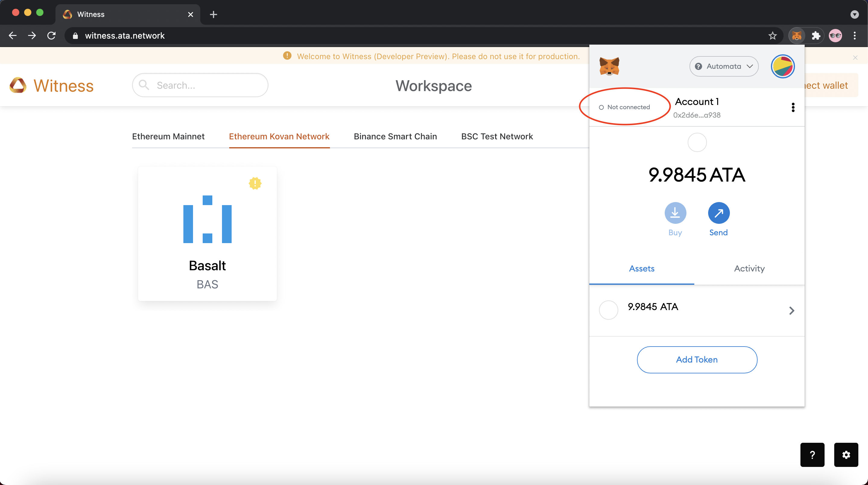
Task: Switch to the Activity tab
Action: 749,269
